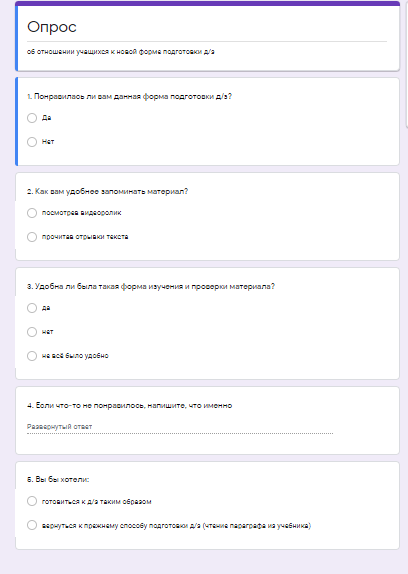
Task: Click question 5 title "Вы бы хотели"
Action: click(58, 479)
